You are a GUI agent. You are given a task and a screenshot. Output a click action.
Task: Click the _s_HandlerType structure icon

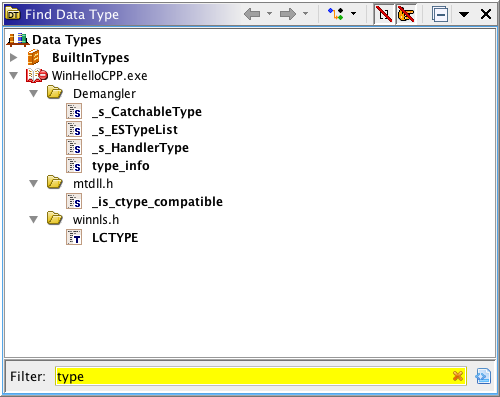click(x=74, y=147)
